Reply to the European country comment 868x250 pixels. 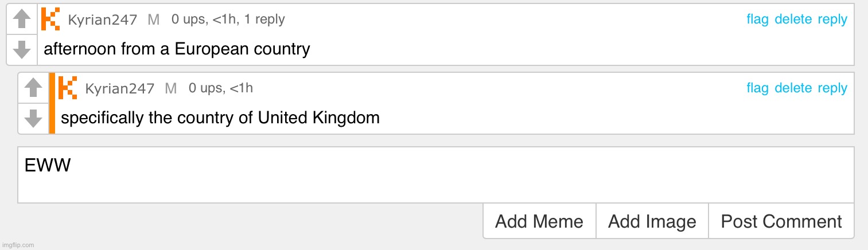(832, 19)
